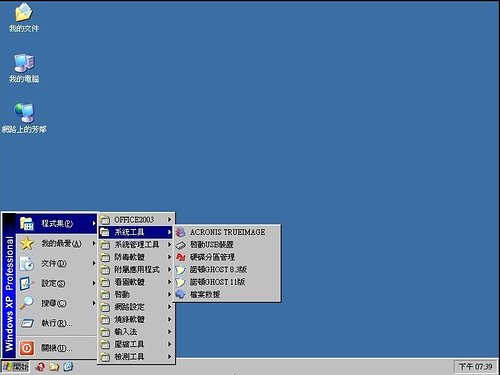Start 諾頓GHOST 11版 ghost icon
This screenshot has width=500, height=375.
pos(180,282)
